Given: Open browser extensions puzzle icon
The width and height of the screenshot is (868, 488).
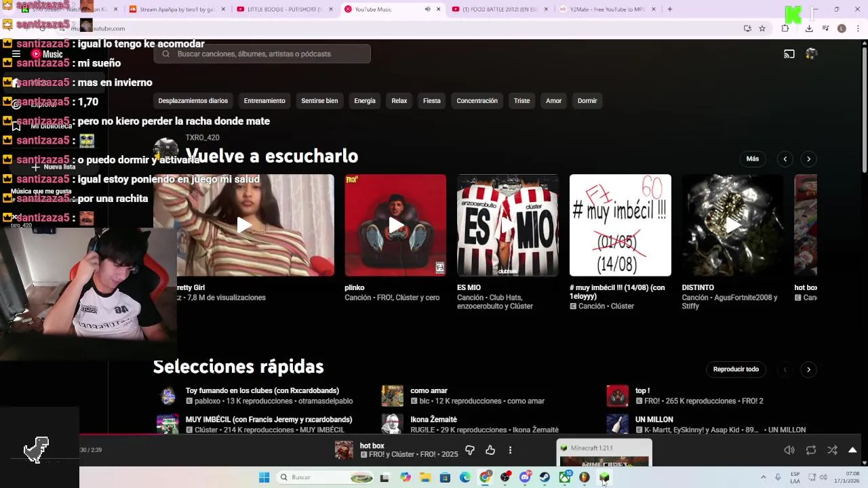Looking at the screenshot, I should tap(785, 28).
